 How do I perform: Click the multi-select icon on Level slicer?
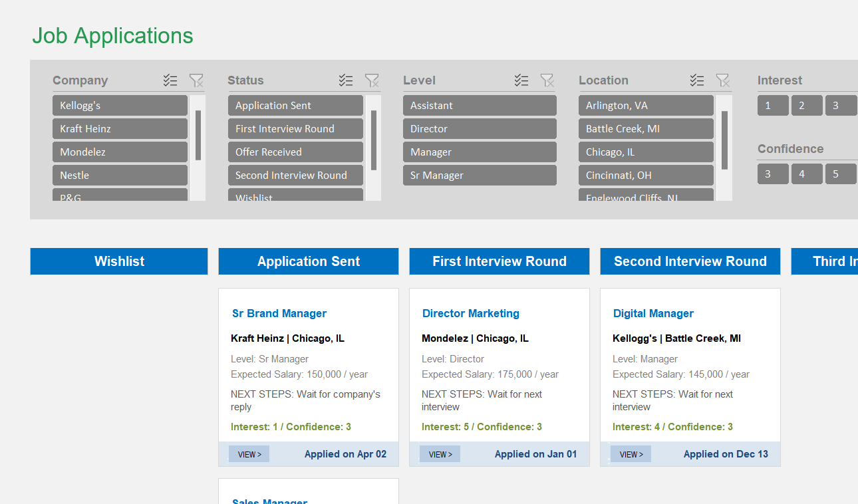pos(521,80)
